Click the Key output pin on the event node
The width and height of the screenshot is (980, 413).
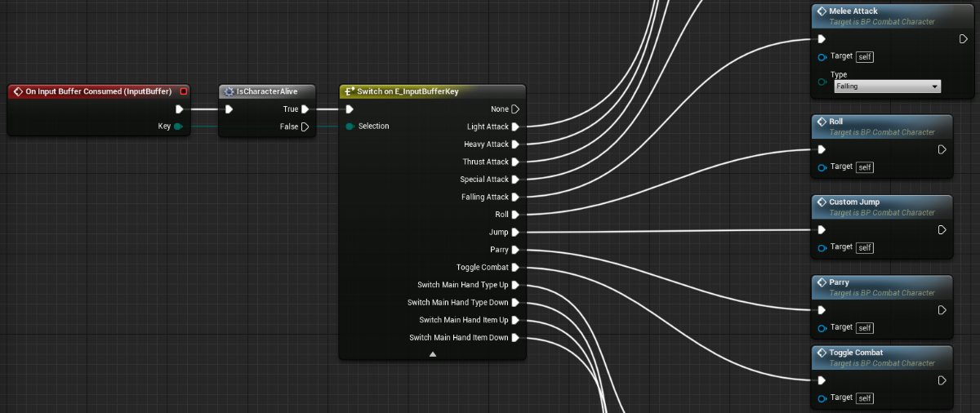coord(177,127)
